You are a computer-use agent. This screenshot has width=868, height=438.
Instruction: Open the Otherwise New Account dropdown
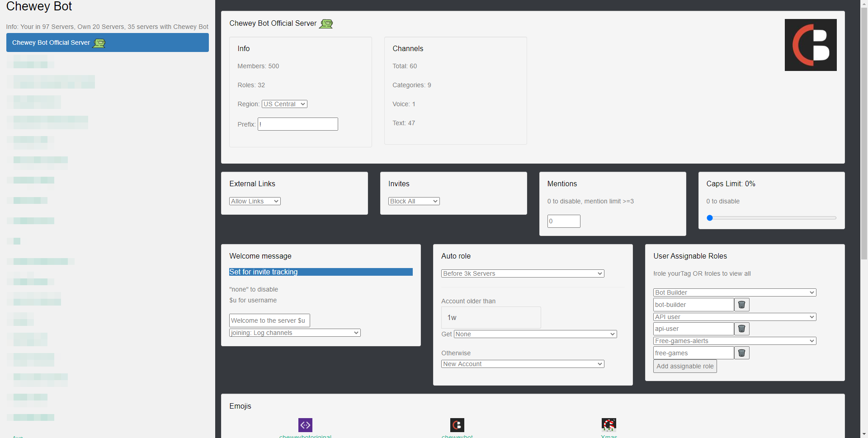click(x=522, y=364)
